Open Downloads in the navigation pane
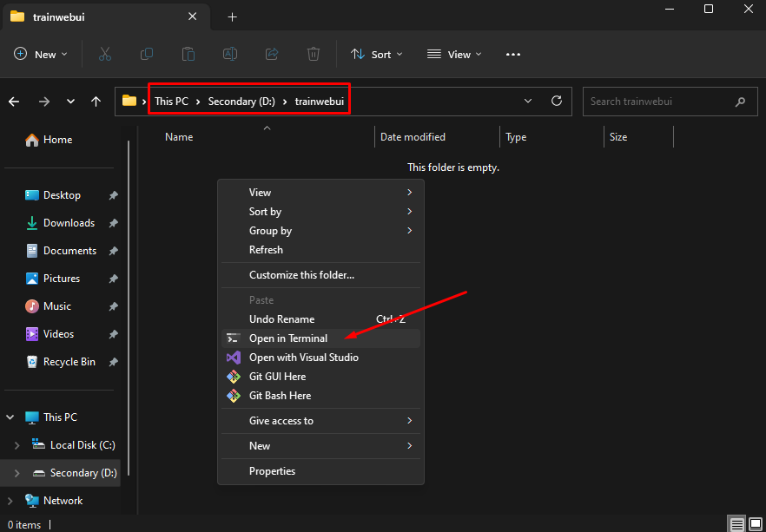 (x=69, y=223)
